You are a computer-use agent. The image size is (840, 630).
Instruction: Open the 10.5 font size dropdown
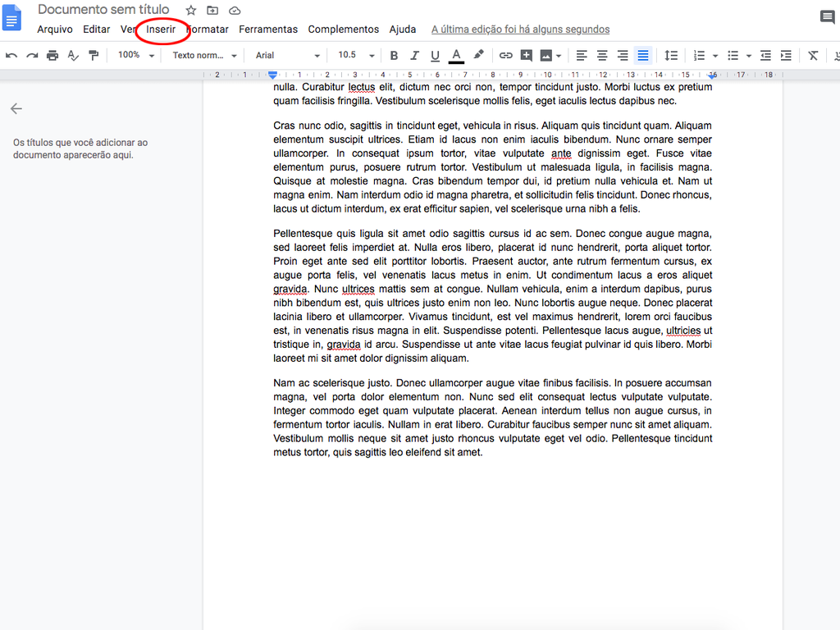(356, 55)
